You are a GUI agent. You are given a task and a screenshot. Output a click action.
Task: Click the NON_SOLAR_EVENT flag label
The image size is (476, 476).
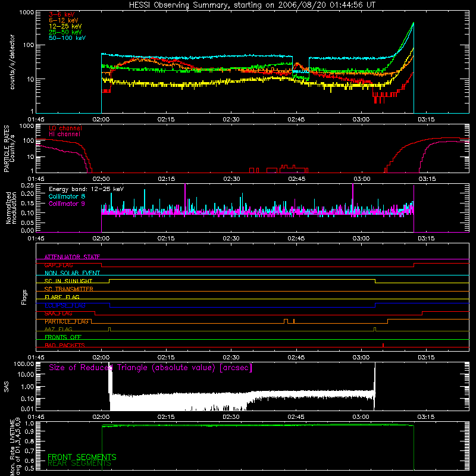coord(72,273)
